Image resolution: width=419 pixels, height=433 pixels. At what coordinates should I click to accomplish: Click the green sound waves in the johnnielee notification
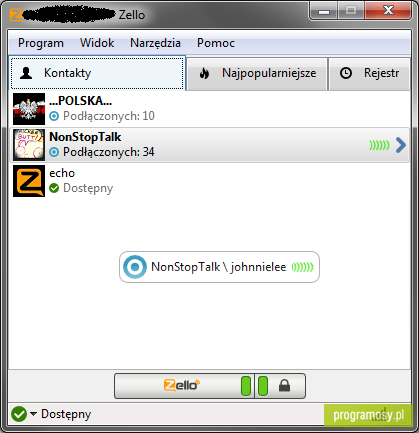[303, 267]
